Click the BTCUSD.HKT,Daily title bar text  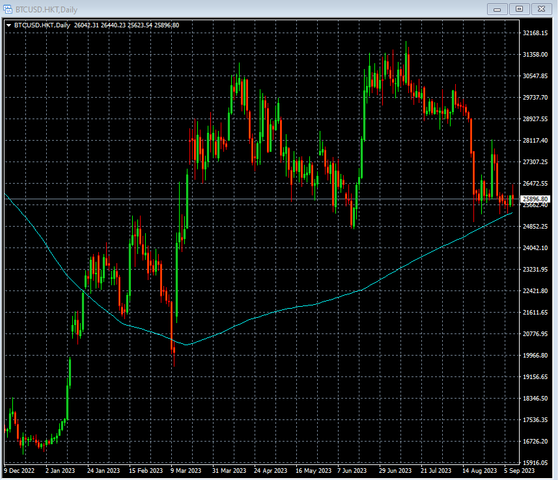(x=46, y=10)
